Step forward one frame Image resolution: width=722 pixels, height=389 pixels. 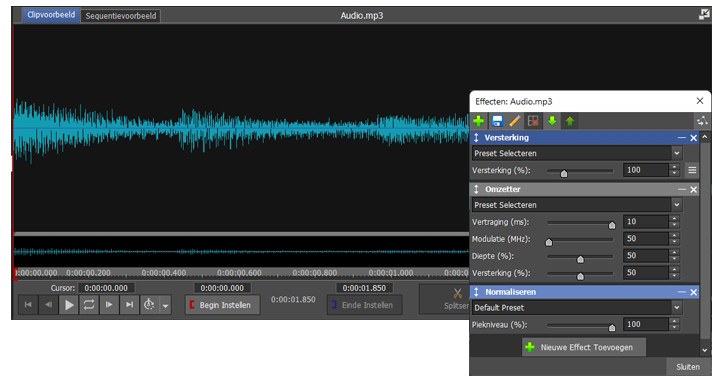pos(109,305)
